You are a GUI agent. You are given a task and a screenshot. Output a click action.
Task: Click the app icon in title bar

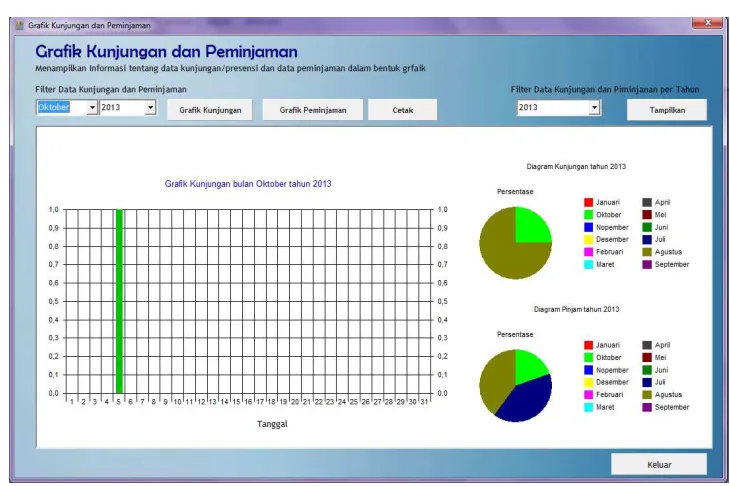(20, 25)
